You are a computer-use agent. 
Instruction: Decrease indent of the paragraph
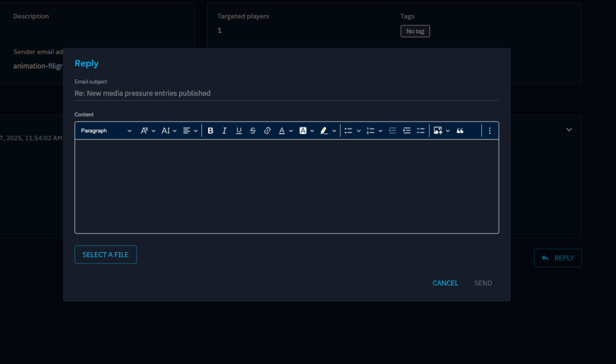392,131
